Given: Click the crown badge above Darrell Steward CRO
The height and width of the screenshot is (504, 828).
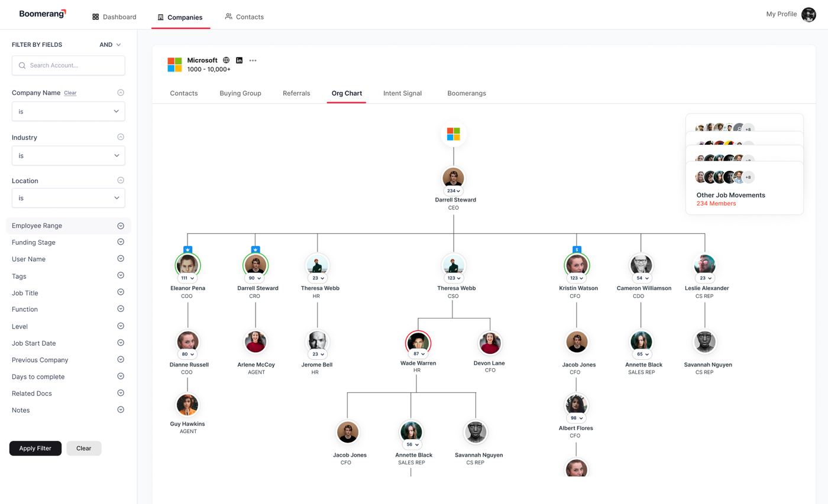Looking at the screenshot, I should (255, 250).
